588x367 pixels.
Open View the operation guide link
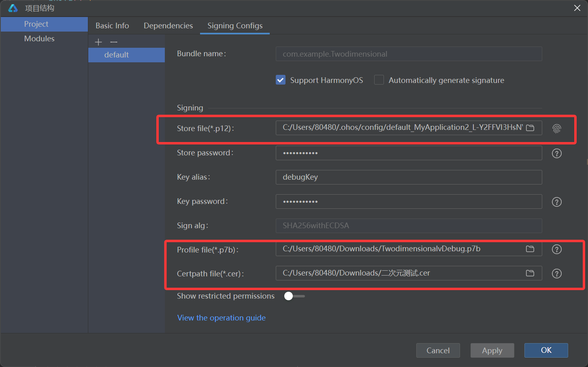click(x=222, y=318)
